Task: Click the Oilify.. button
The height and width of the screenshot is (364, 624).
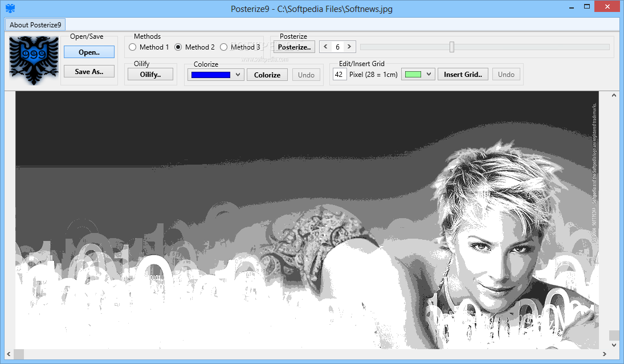Action: coord(150,75)
